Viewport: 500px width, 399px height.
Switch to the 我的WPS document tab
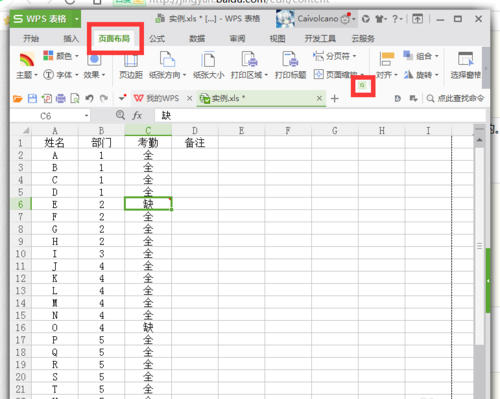point(157,98)
